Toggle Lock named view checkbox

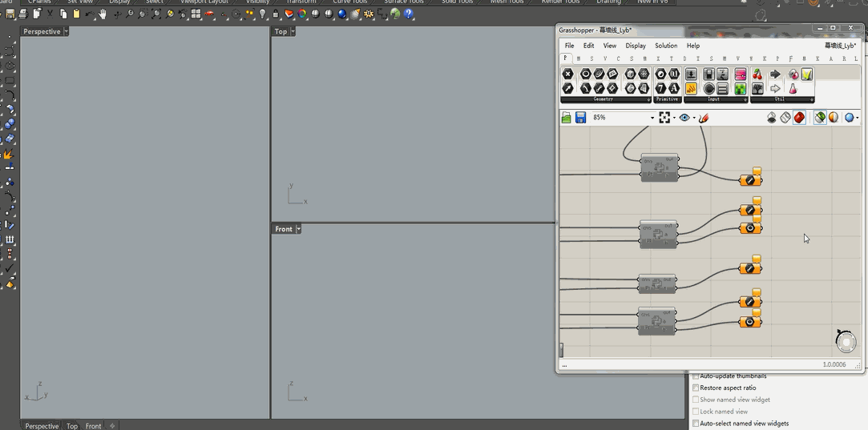[x=696, y=412]
